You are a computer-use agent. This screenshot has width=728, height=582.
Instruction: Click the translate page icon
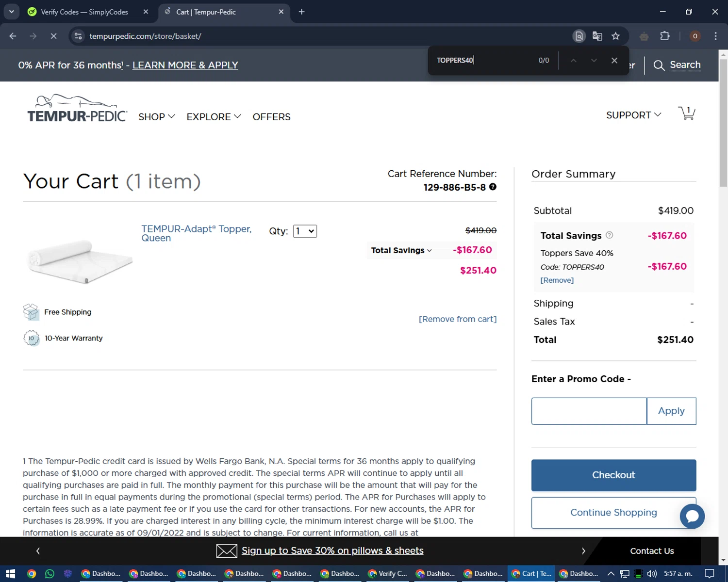coord(597,36)
